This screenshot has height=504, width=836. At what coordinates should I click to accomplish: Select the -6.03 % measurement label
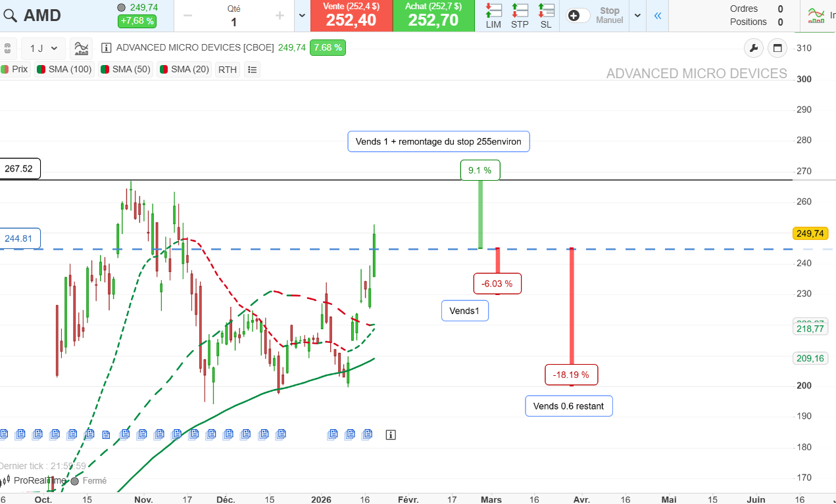click(497, 284)
